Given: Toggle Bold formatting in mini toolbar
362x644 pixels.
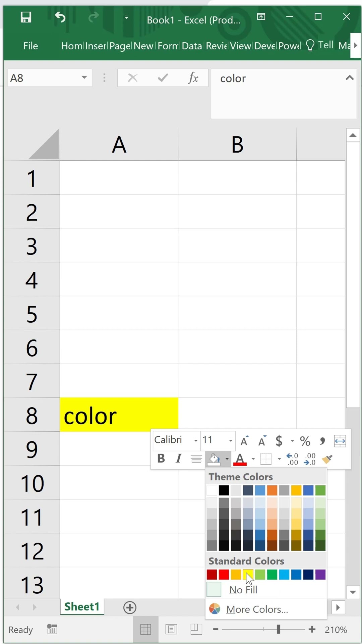Looking at the screenshot, I should 161,458.
